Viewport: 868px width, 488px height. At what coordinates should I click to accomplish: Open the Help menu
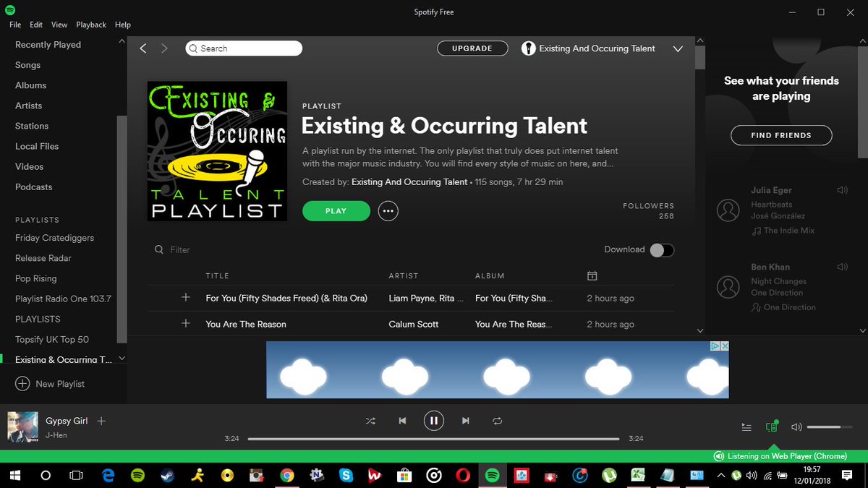pyautogui.click(x=122, y=25)
